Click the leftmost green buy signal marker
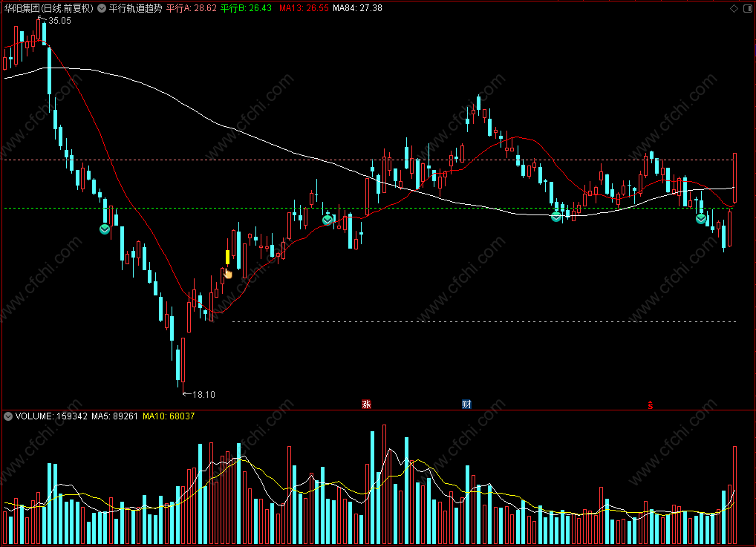The width and height of the screenshot is (756, 547). pos(105,229)
